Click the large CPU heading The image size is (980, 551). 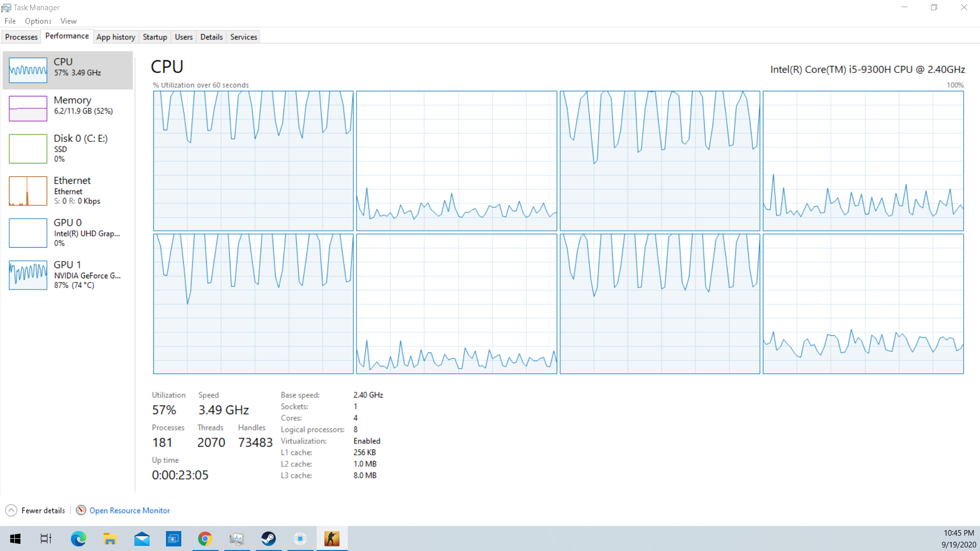167,67
